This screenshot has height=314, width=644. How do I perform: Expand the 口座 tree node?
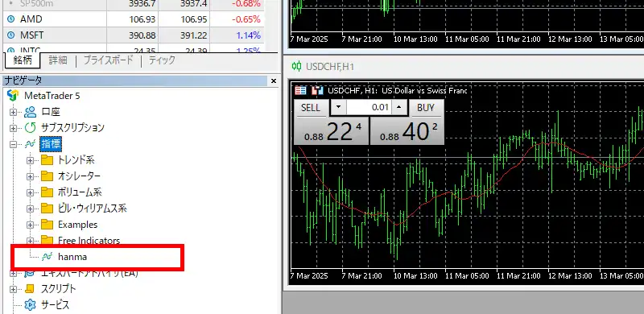tap(13, 112)
